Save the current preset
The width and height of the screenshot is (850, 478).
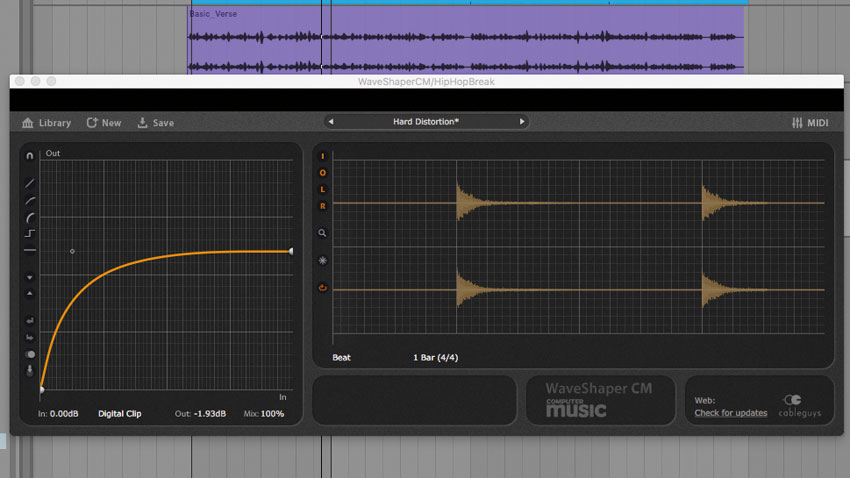point(156,123)
